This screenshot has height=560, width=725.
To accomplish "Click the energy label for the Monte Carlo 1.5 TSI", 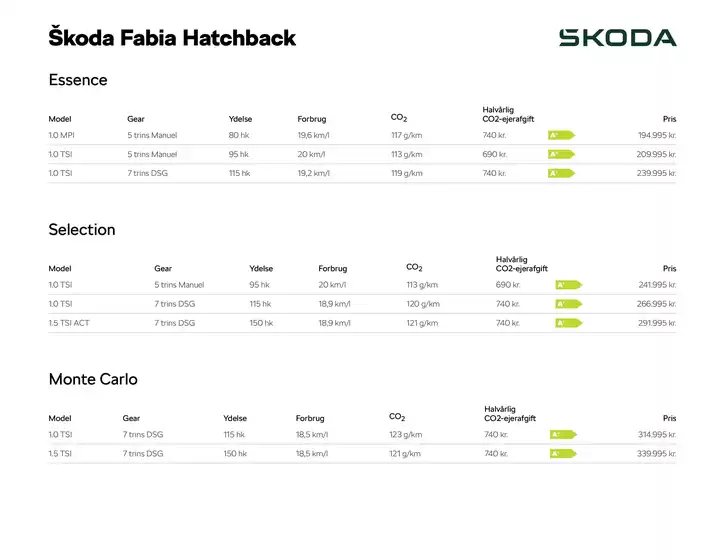I will pyautogui.click(x=562, y=454).
